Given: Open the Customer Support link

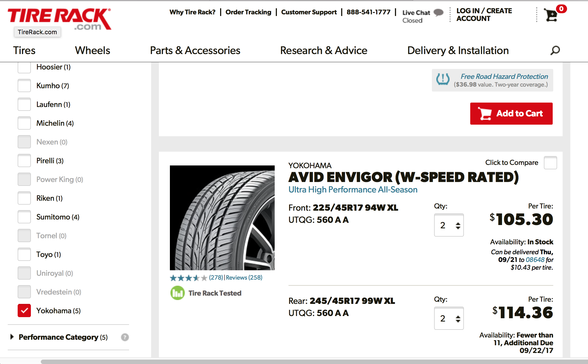Looking at the screenshot, I should coord(309,12).
